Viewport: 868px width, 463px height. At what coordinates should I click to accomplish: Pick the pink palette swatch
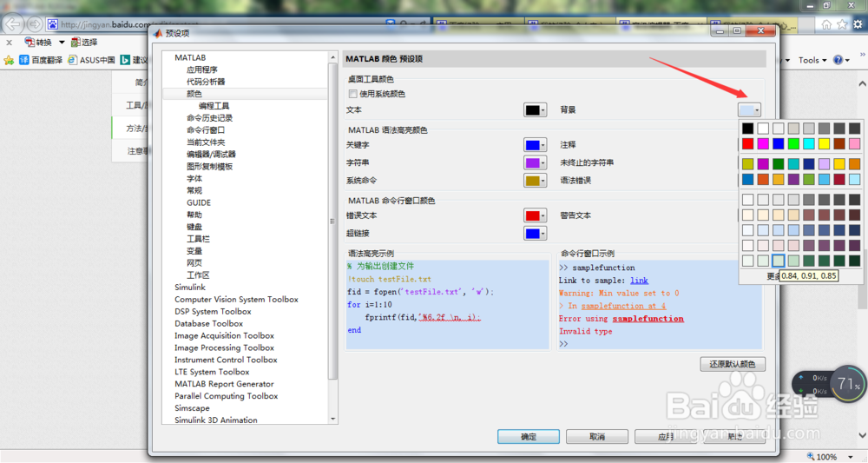[x=855, y=144]
